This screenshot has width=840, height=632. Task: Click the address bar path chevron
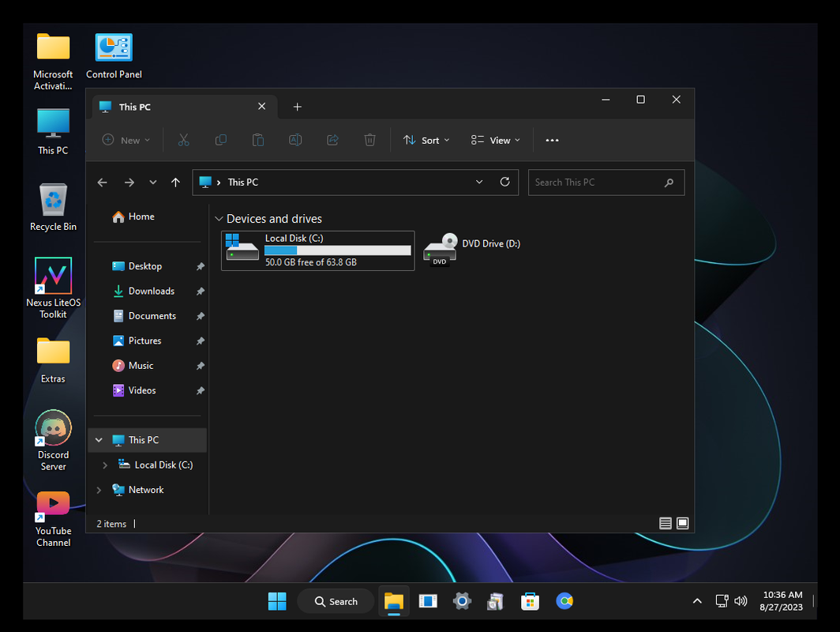click(x=219, y=182)
